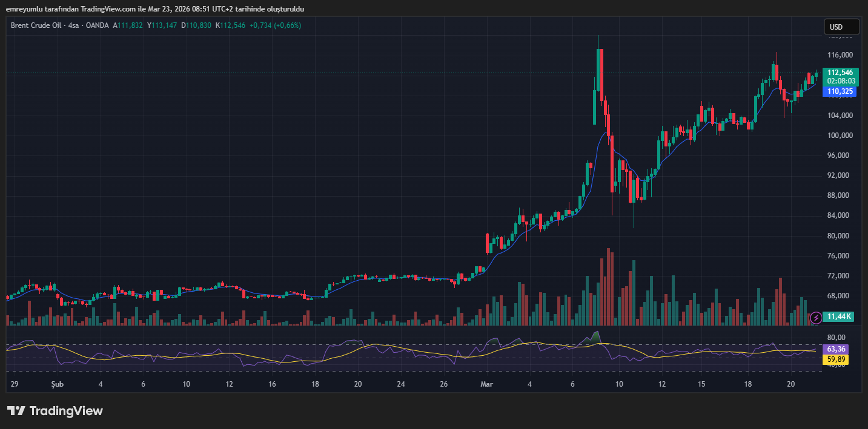Image resolution: width=868 pixels, height=429 pixels.
Task: Click the yellow 59,89 RSI average label
Action: pyautogui.click(x=836, y=359)
